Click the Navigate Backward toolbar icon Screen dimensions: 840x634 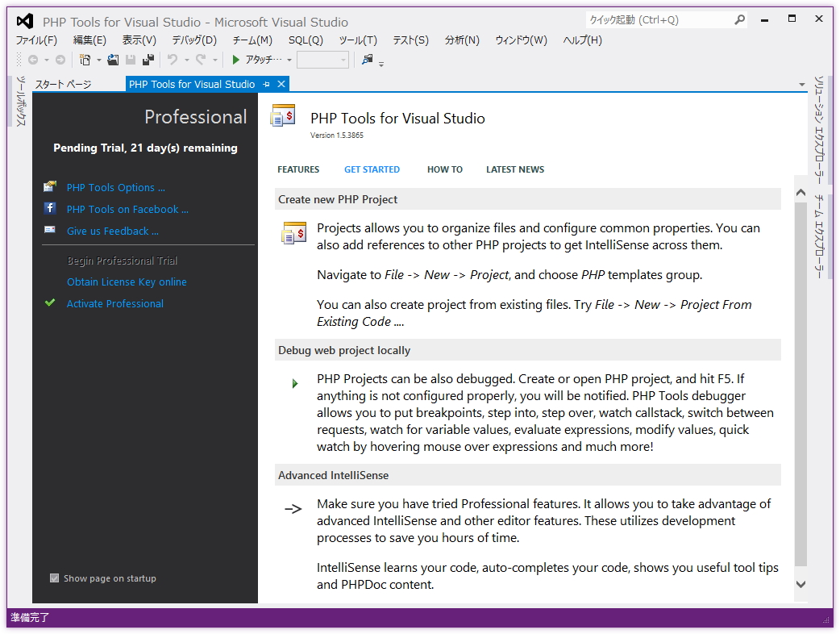pos(32,60)
